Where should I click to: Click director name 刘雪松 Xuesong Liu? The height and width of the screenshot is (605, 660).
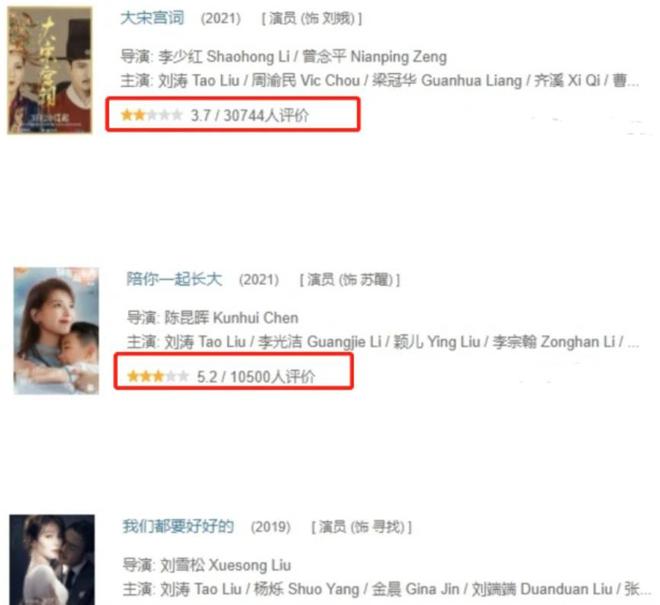[x=226, y=565]
